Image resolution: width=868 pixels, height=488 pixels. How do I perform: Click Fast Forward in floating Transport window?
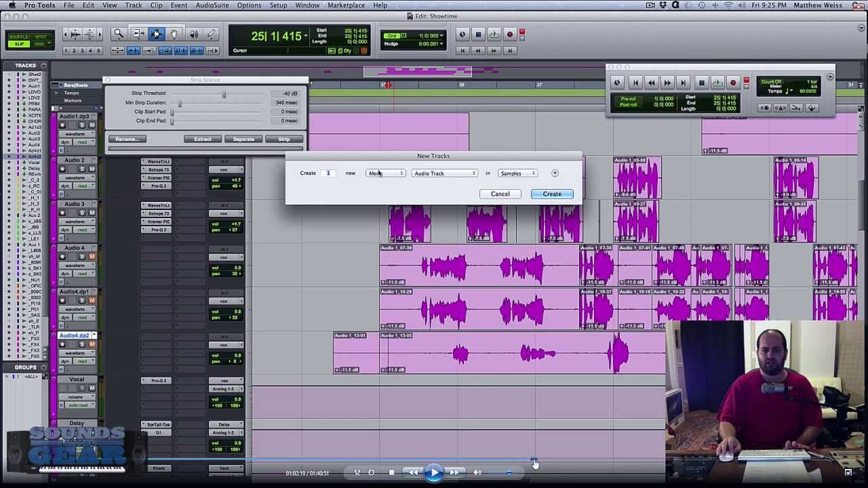[667, 83]
